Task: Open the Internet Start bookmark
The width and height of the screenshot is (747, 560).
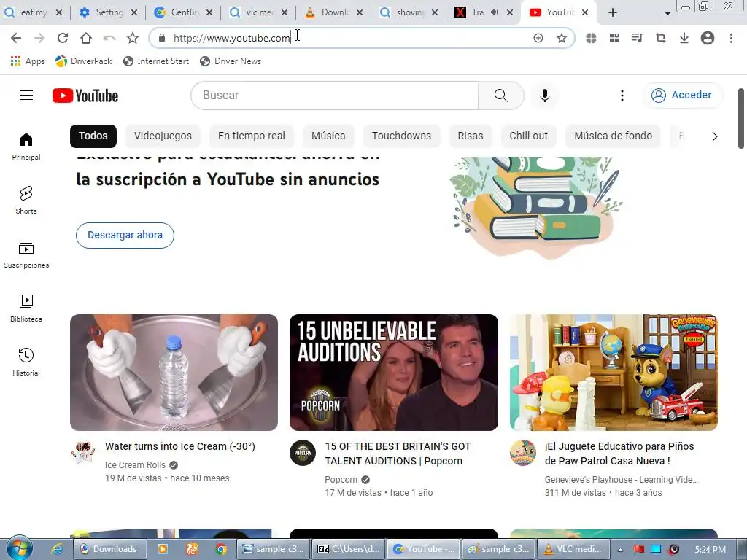Action: [x=156, y=61]
